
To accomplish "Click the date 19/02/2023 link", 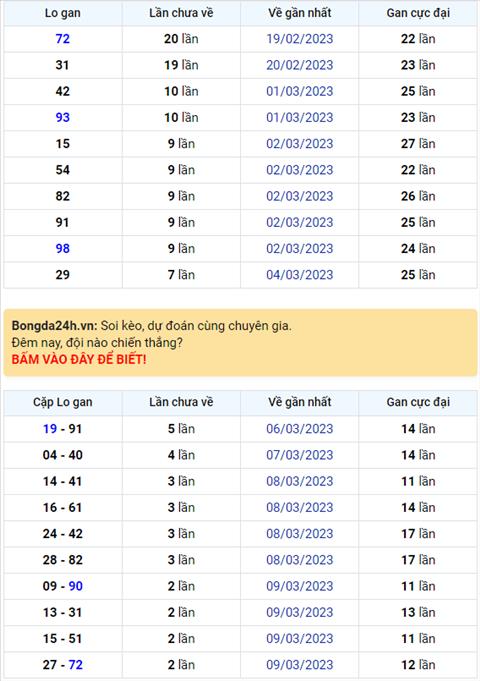I will point(300,39).
